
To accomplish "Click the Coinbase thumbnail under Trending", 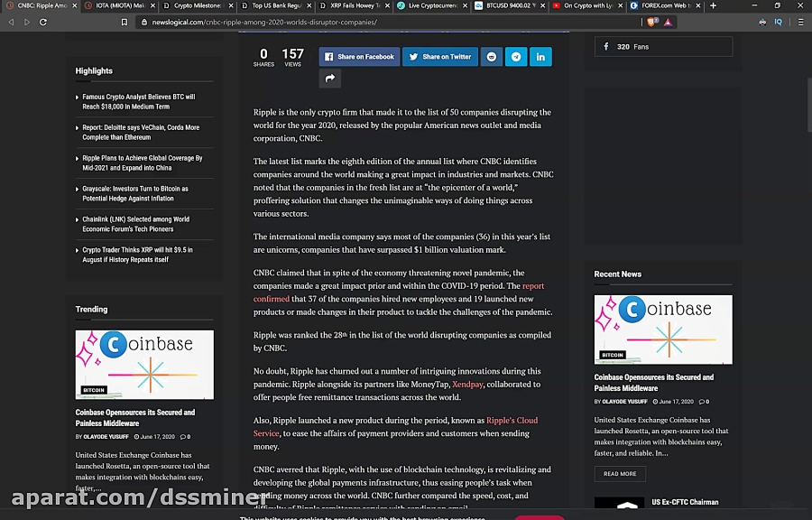I will coord(144,364).
